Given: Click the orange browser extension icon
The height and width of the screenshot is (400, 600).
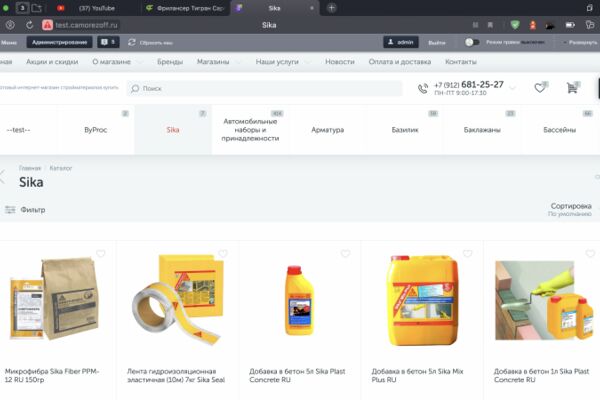Looking at the screenshot, I should click(x=533, y=25).
